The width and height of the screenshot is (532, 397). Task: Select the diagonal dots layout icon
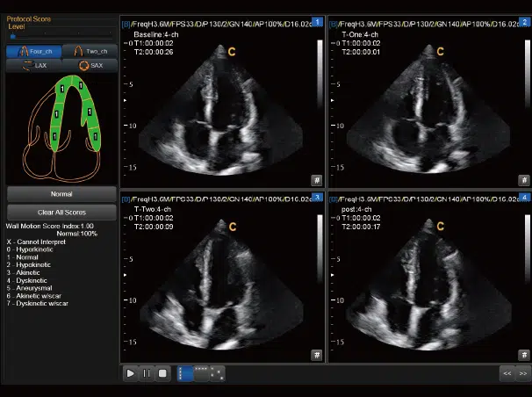(x=216, y=373)
